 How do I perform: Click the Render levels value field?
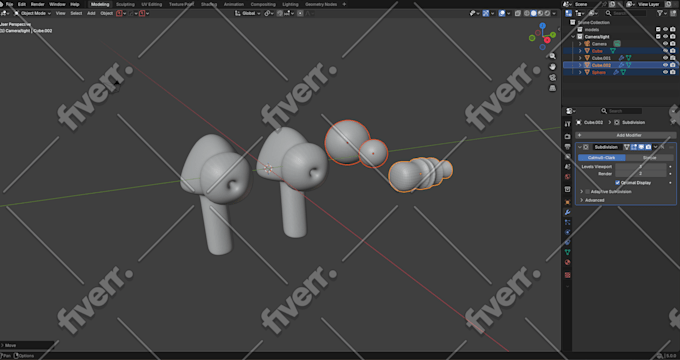click(x=641, y=174)
